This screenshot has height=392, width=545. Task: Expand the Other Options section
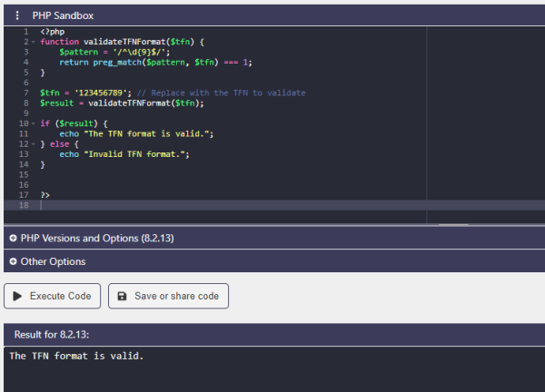click(x=274, y=261)
